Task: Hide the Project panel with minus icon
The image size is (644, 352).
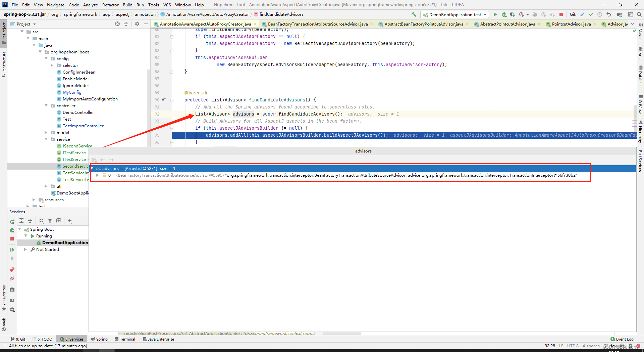Action: pyautogui.click(x=146, y=24)
